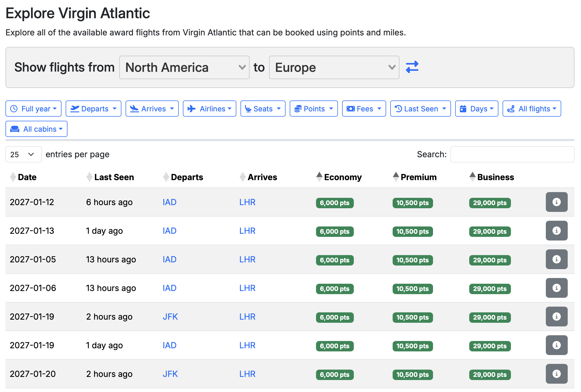Image resolution: width=581 pixels, height=392 pixels.
Task: Expand the Last Seen filter dropdown
Action: [421, 109]
